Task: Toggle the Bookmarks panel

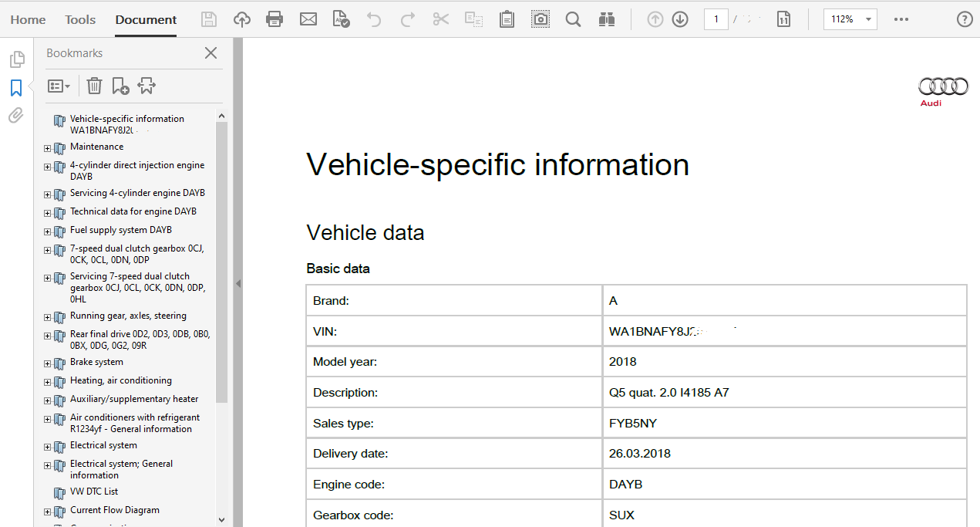Action: (x=17, y=87)
